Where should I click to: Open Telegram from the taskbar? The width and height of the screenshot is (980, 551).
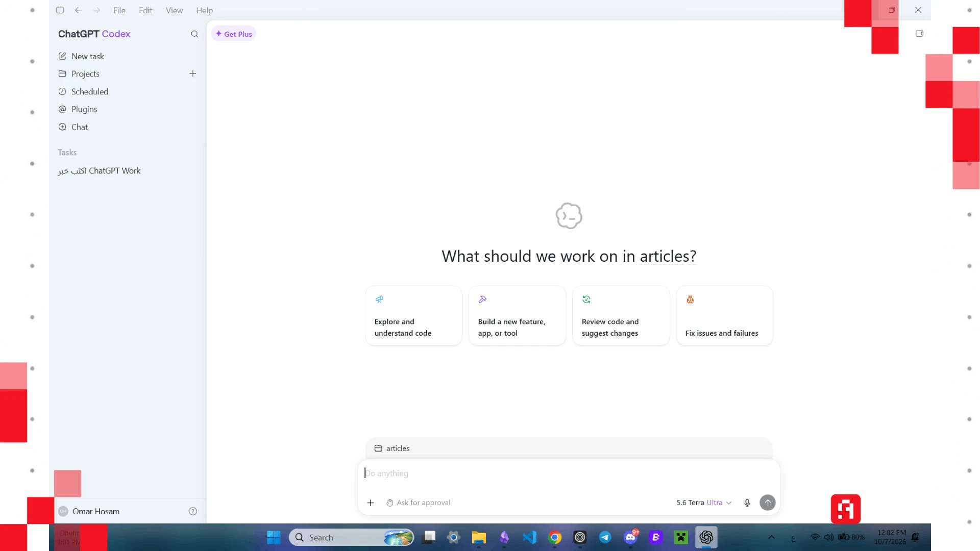[x=605, y=537]
